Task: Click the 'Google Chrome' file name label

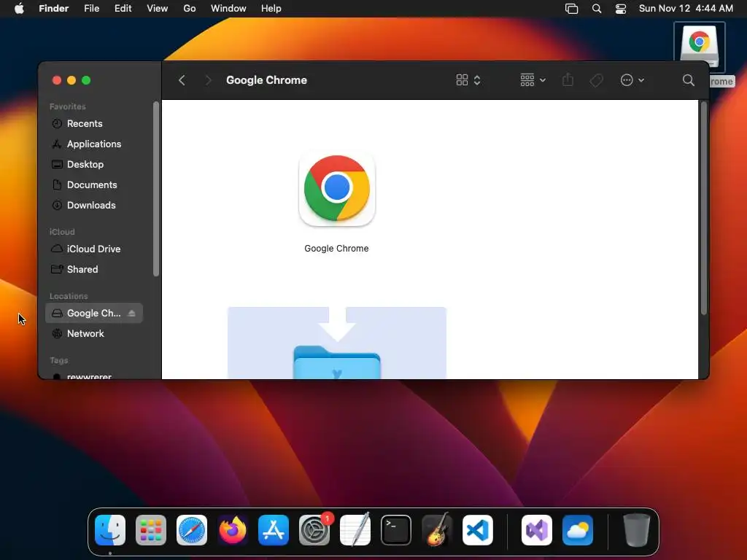Action: point(336,249)
